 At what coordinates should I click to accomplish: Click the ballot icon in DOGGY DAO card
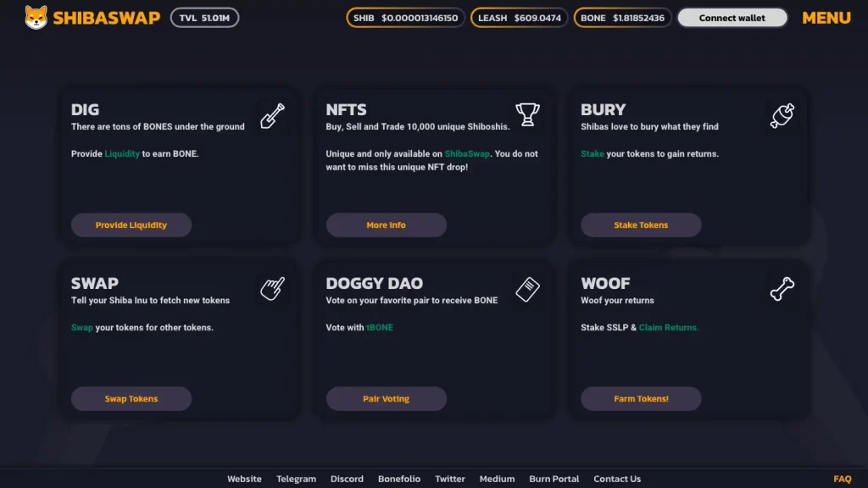pyautogui.click(x=527, y=289)
